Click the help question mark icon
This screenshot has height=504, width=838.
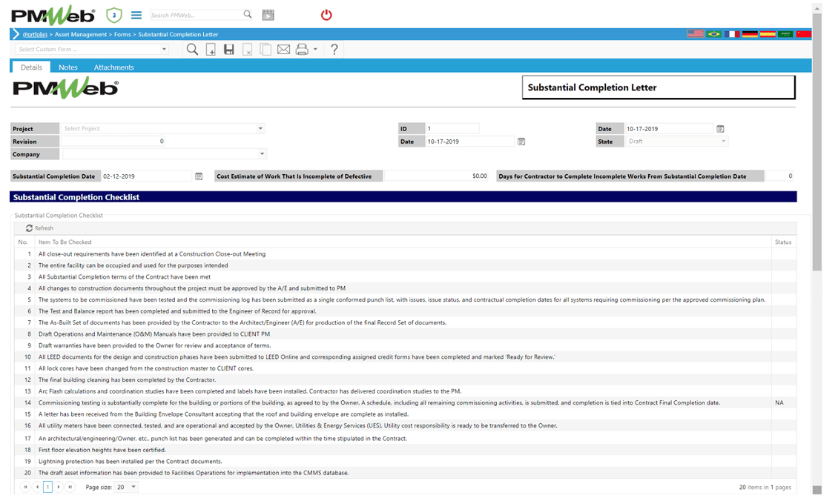tap(334, 50)
